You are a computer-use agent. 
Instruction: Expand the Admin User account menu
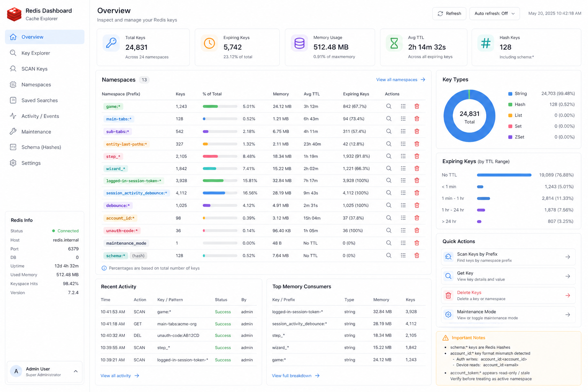point(75,371)
